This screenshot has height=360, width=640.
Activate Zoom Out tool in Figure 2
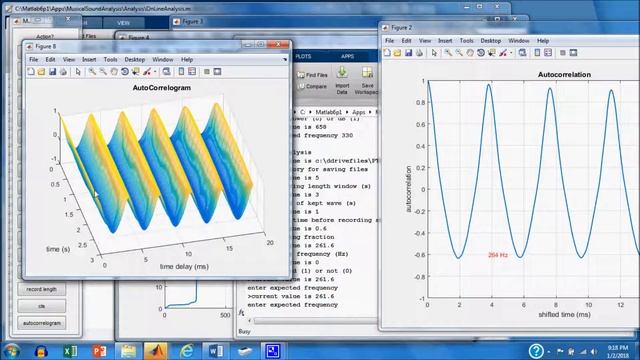459,53
